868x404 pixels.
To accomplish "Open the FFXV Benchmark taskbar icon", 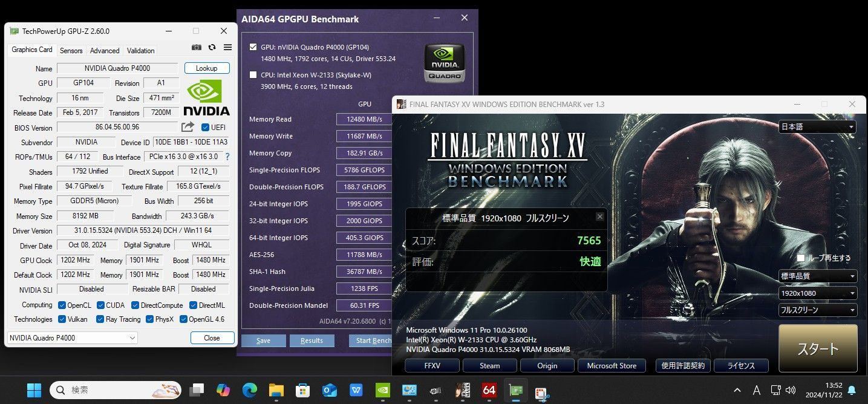I will tap(463, 390).
